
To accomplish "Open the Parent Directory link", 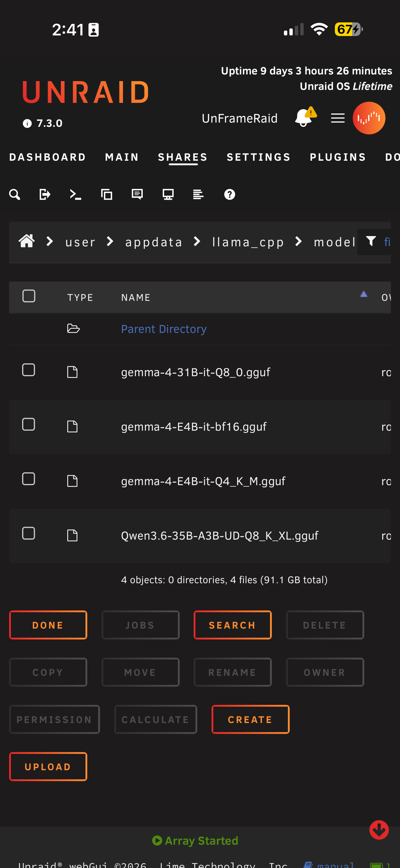I will point(164,329).
